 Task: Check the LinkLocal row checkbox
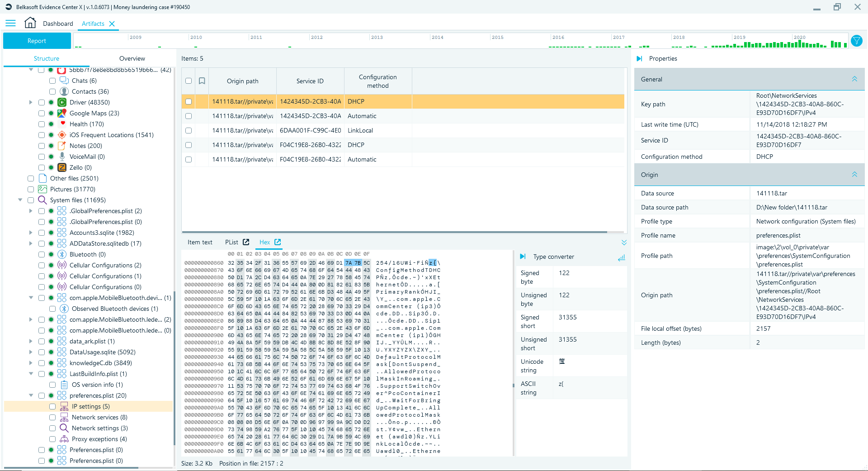[189, 130]
